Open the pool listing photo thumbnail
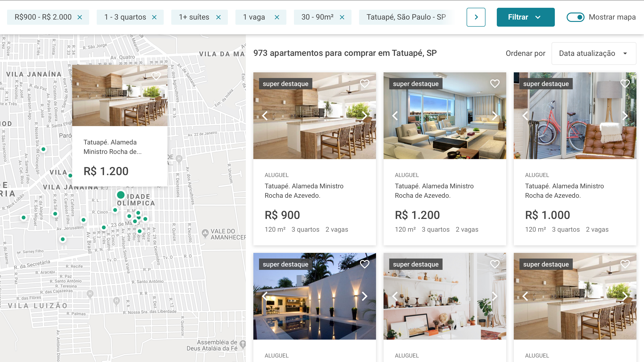 [314, 296]
